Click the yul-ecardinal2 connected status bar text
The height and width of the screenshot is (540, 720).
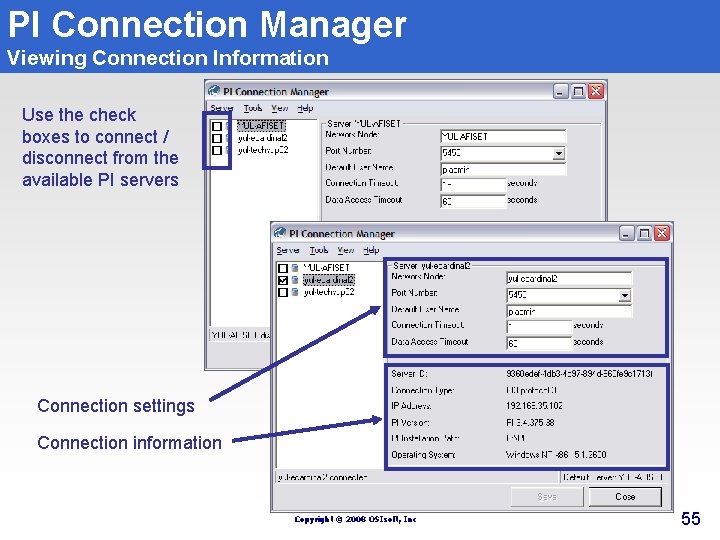point(322,478)
